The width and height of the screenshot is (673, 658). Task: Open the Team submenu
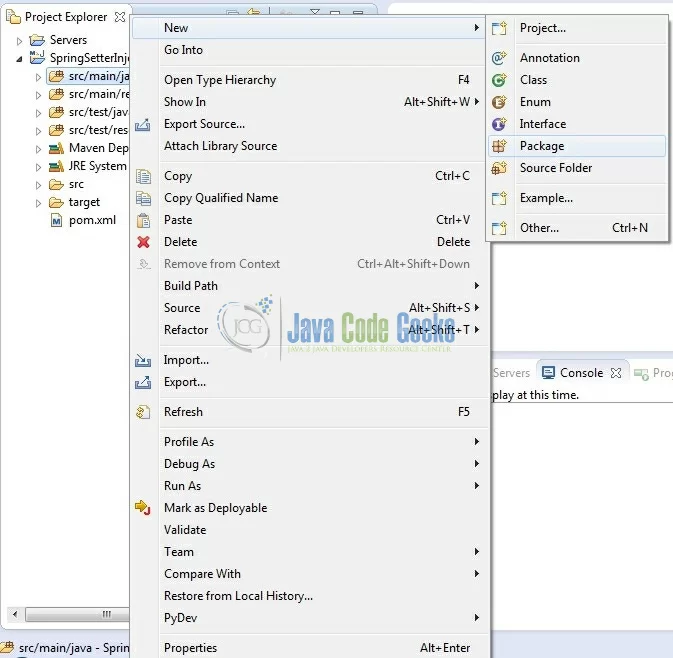309,552
